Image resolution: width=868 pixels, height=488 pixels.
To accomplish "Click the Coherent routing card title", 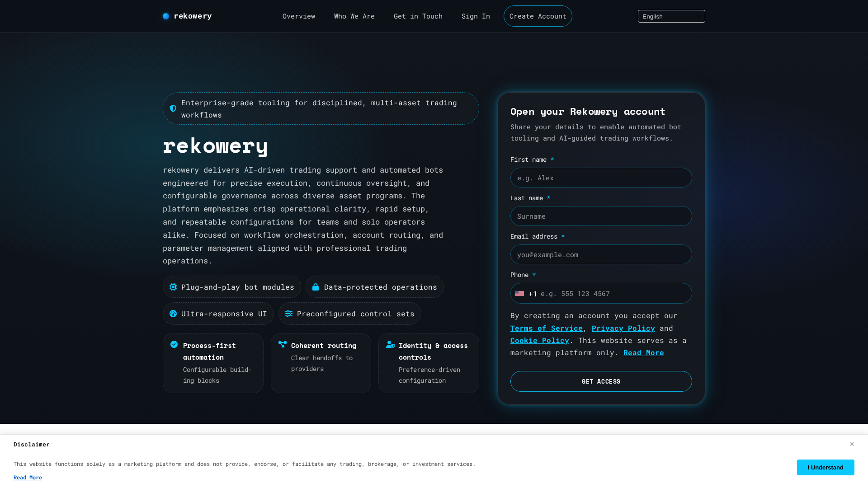I will [324, 345].
